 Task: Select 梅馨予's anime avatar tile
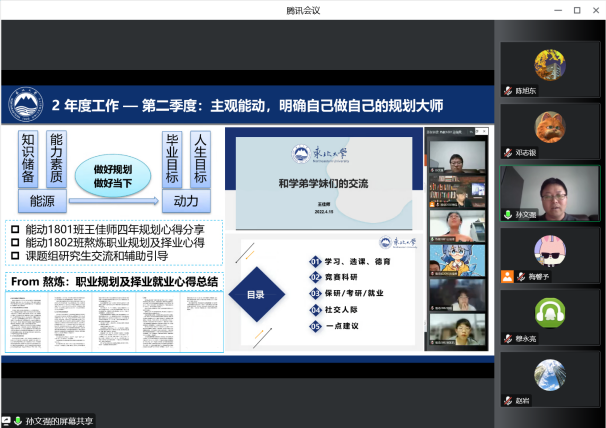549,252
